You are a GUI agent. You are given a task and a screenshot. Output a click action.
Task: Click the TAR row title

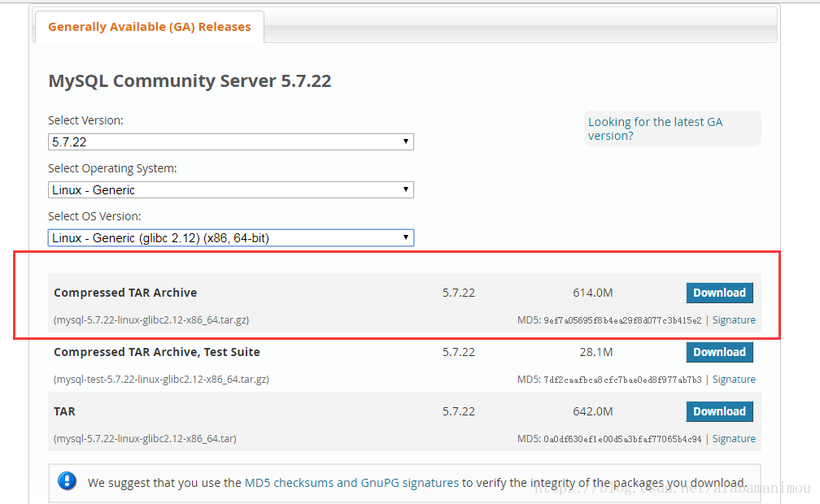64,411
